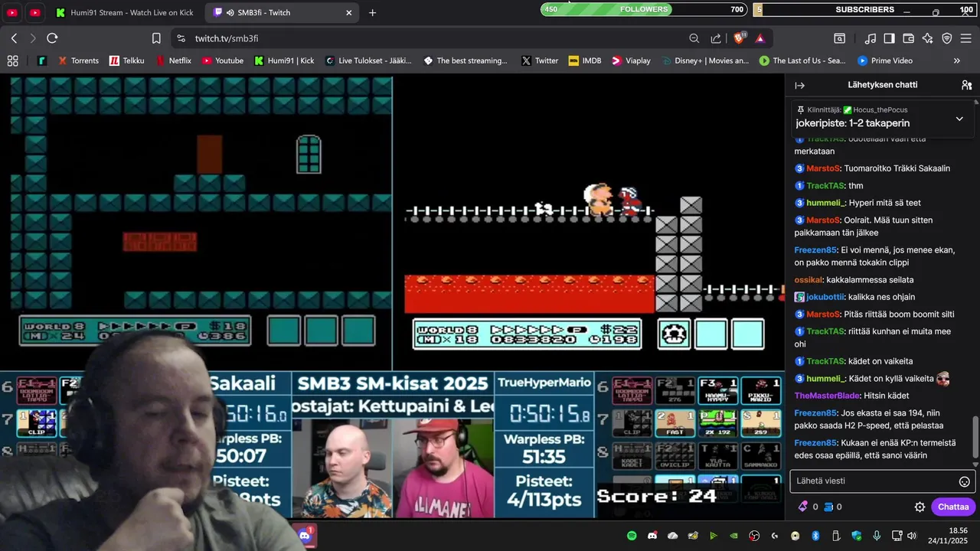Close the SMB3fi Twitch tab

pyautogui.click(x=349, y=12)
